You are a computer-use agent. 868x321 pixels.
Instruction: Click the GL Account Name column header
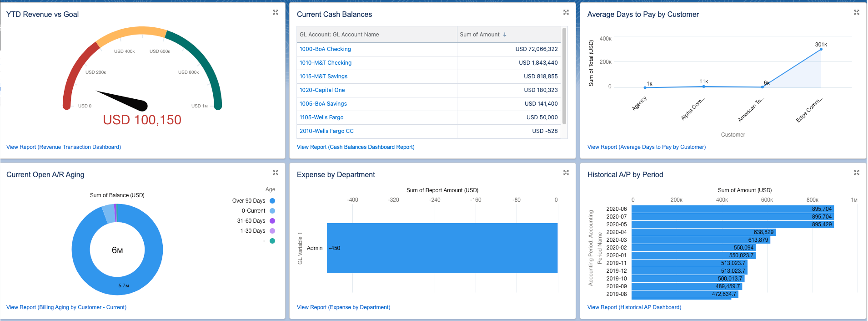(339, 35)
